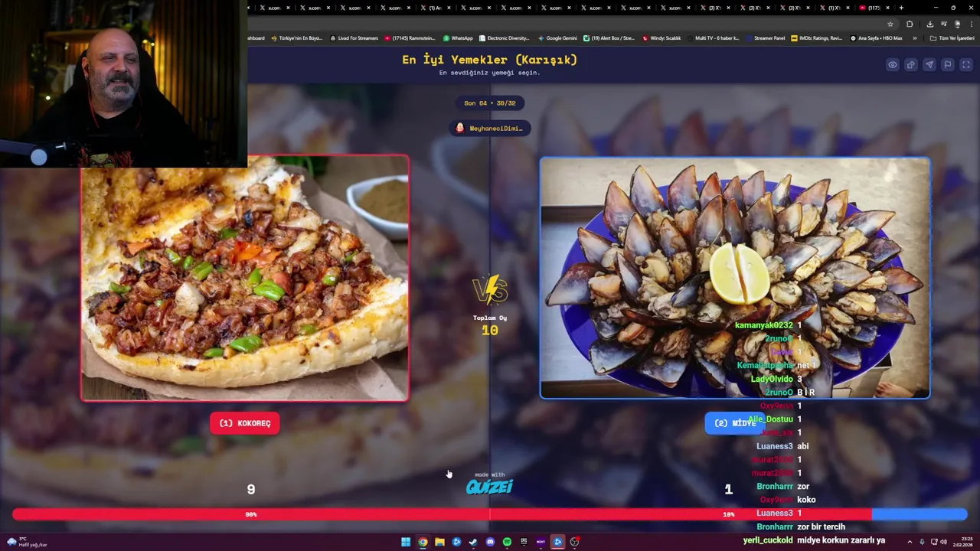
Task: Open OBS Studio from the taskbar
Action: (574, 542)
